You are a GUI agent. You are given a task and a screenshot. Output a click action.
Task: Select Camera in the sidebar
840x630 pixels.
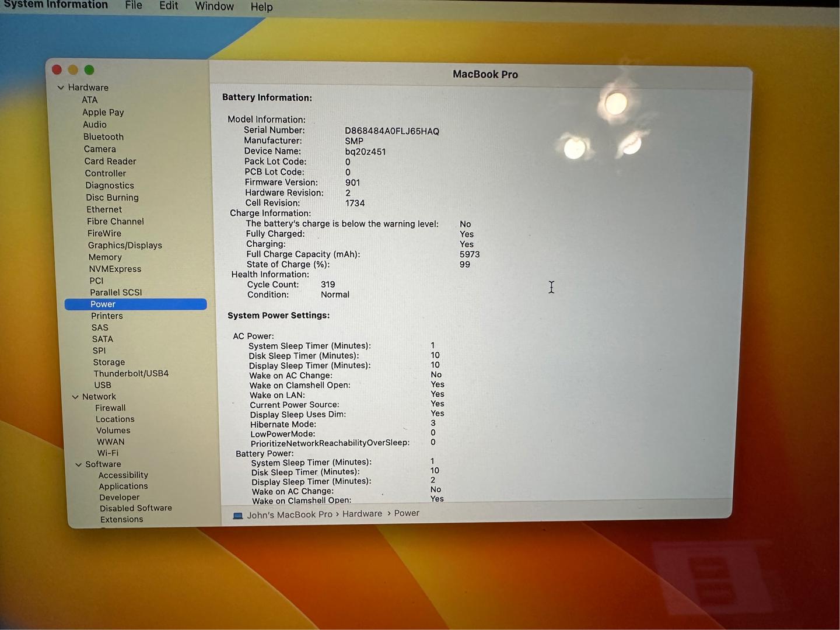coord(100,149)
